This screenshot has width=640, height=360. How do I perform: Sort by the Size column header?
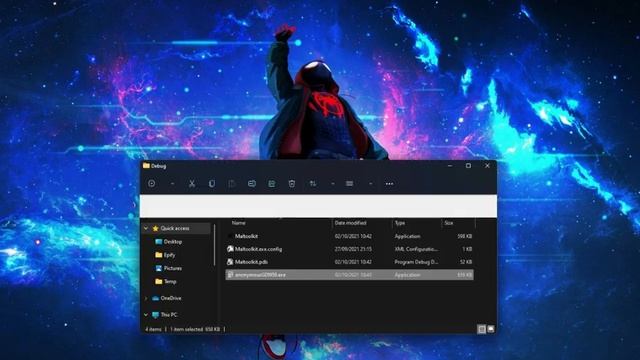coord(449,223)
